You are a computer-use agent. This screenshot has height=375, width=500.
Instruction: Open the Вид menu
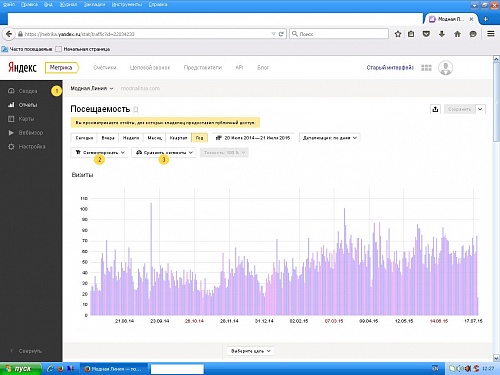[x=48, y=4]
